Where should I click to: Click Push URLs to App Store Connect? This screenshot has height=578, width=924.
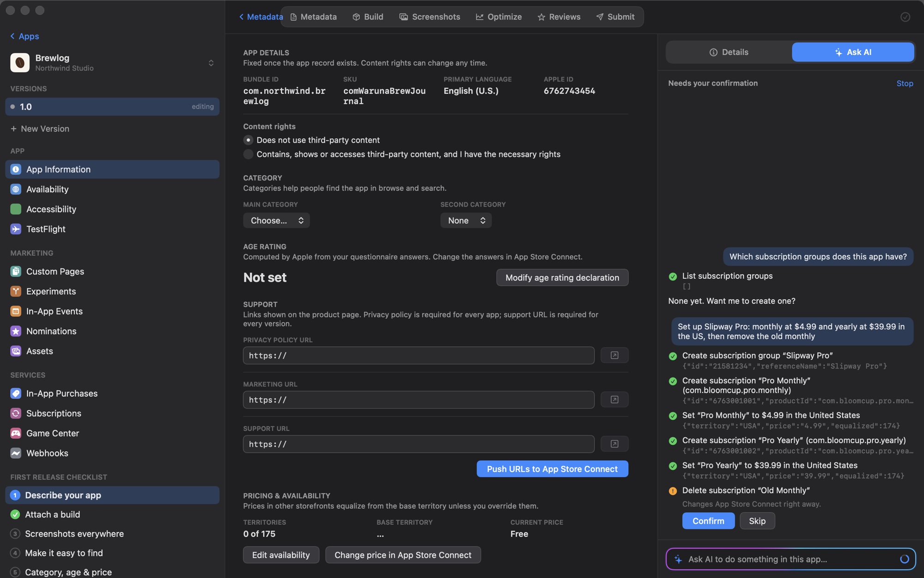click(552, 469)
